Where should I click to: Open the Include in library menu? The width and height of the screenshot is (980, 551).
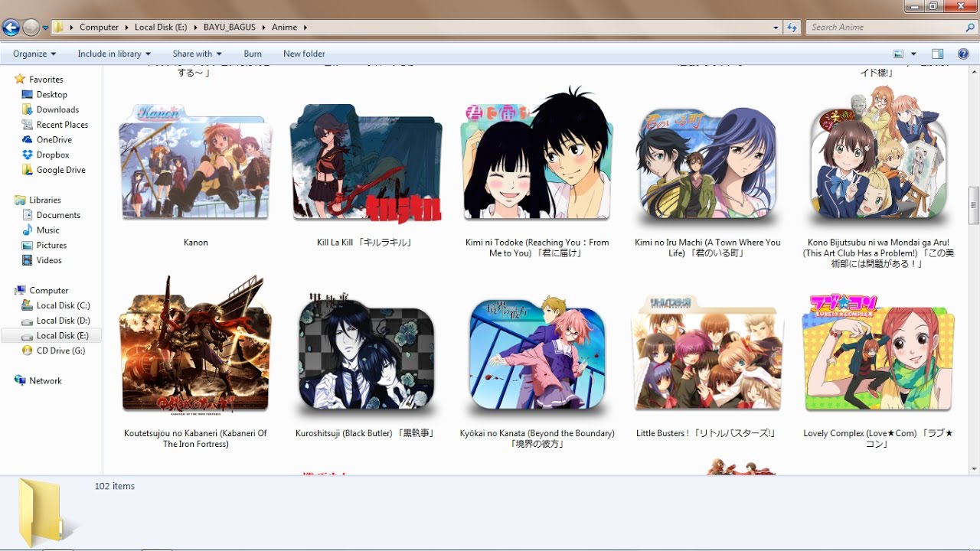[x=113, y=54]
